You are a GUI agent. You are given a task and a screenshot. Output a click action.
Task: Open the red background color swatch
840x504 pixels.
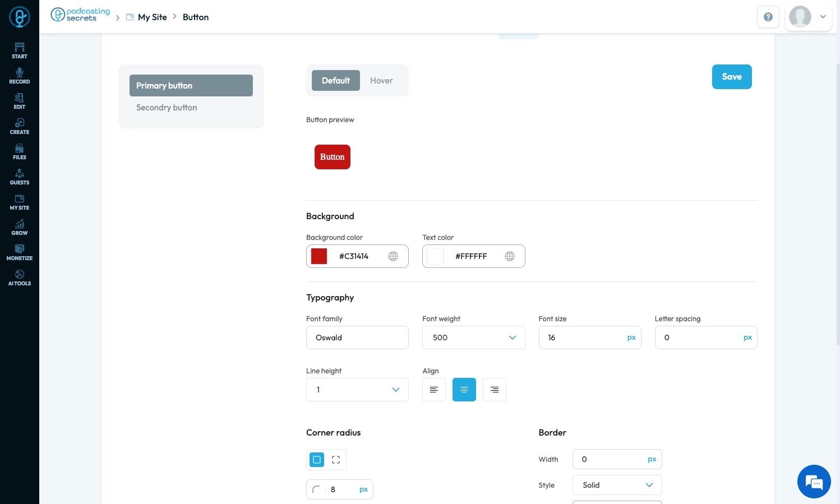[319, 256]
